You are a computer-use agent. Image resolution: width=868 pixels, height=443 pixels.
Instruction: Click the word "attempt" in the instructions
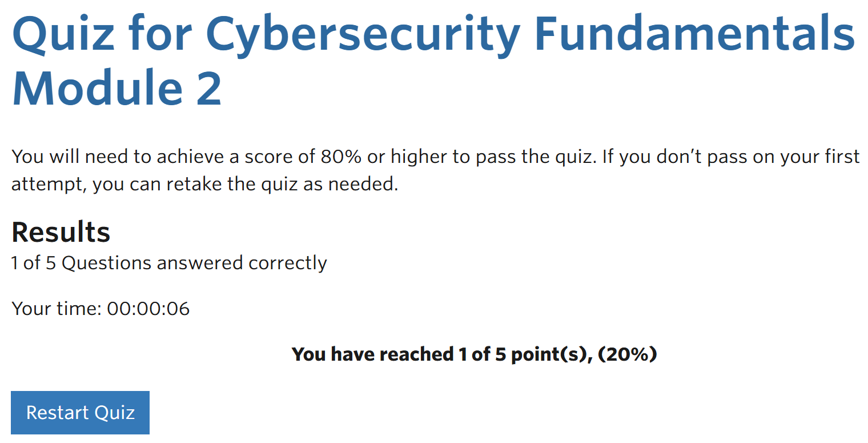click(47, 185)
